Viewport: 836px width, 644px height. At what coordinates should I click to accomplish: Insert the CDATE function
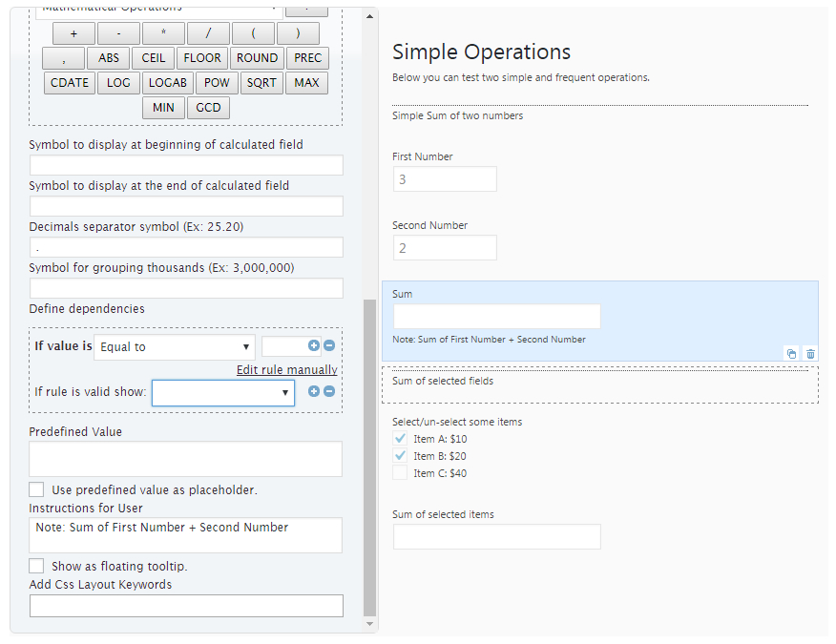point(70,83)
